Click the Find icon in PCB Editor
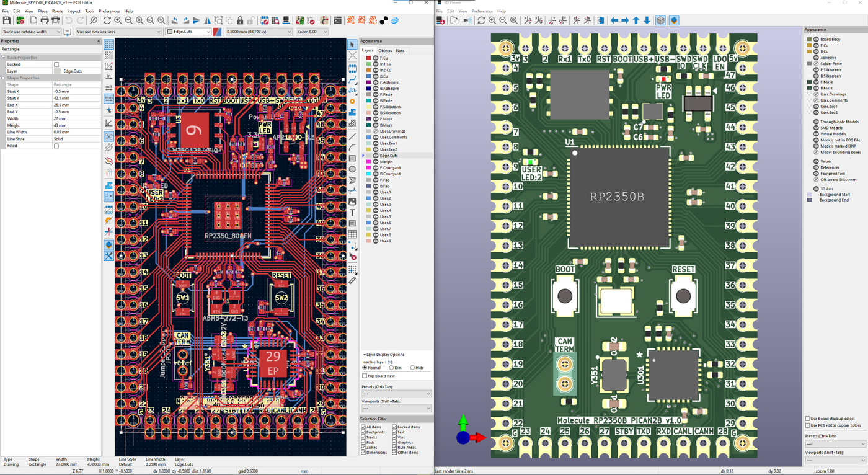 [94, 20]
